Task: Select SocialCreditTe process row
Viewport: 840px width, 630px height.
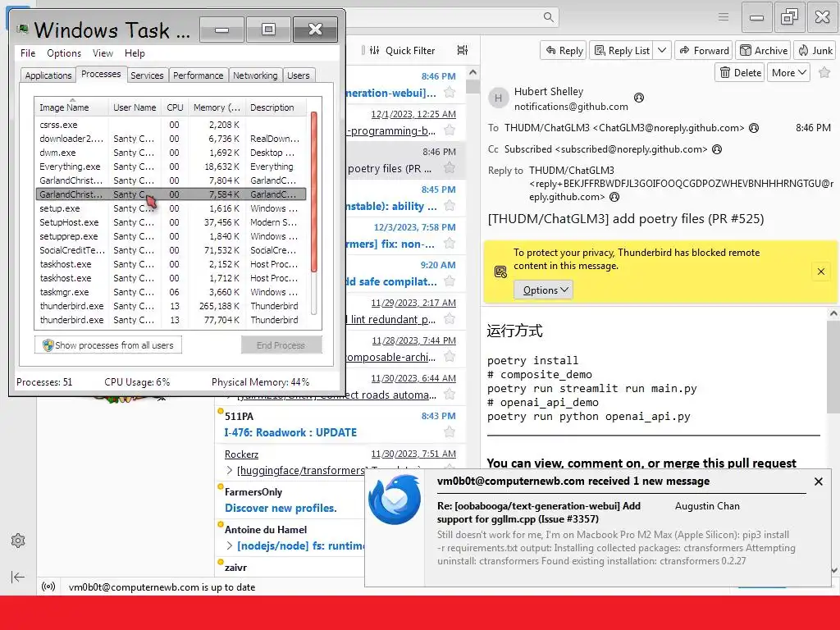Action: [x=171, y=250]
